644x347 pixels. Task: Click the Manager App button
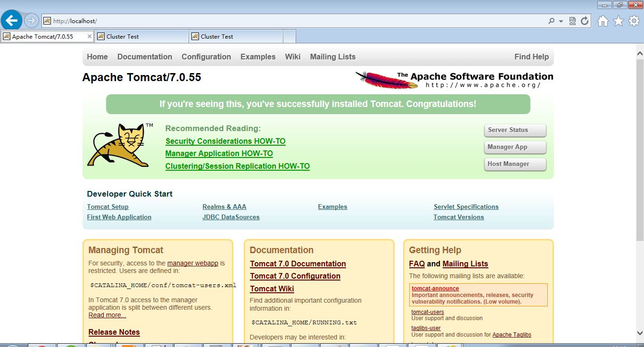point(515,147)
